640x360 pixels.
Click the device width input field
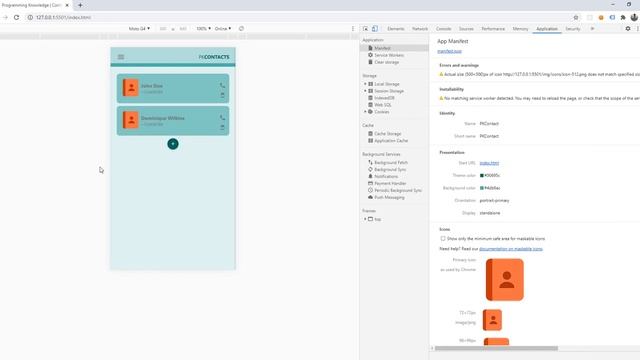[163, 29]
